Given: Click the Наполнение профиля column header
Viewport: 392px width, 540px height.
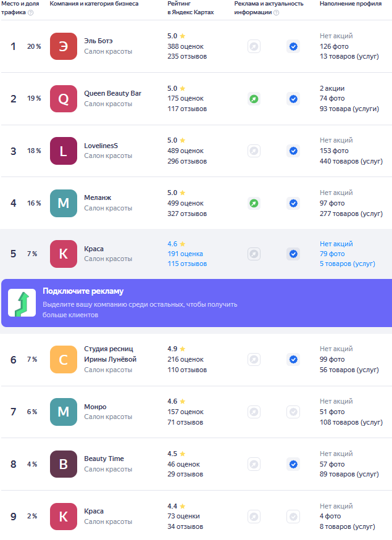Looking at the screenshot, I should pyautogui.click(x=351, y=4).
